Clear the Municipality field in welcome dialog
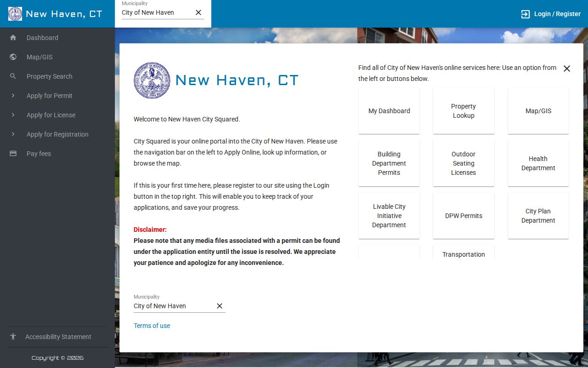Viewport: 588px width, 368px height. click(220, 306)
